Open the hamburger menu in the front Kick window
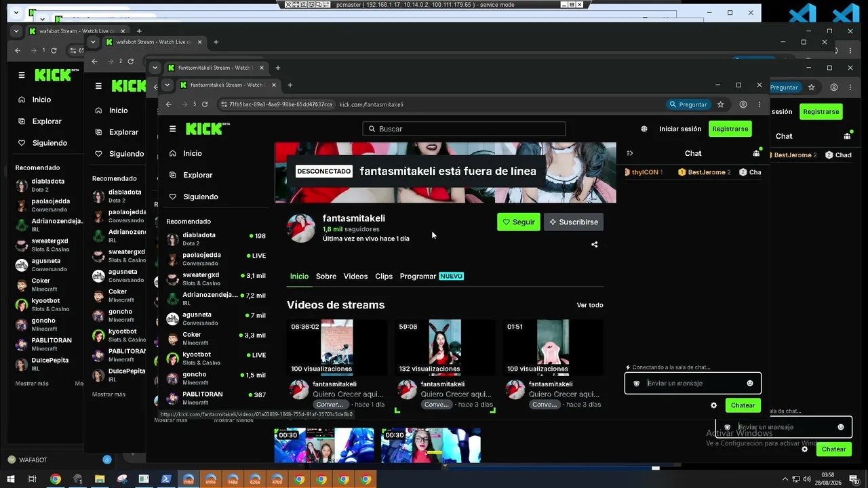 (173, 129)
